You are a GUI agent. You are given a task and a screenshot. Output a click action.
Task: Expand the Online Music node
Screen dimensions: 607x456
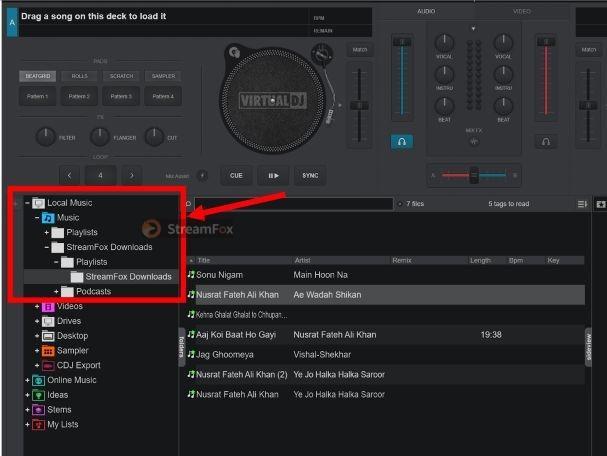(27, 380)
